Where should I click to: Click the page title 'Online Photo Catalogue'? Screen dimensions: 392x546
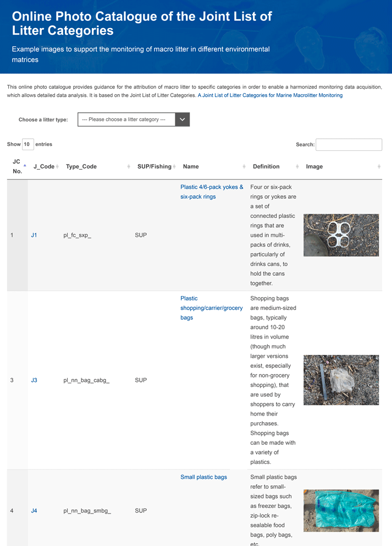coord(142,23)
